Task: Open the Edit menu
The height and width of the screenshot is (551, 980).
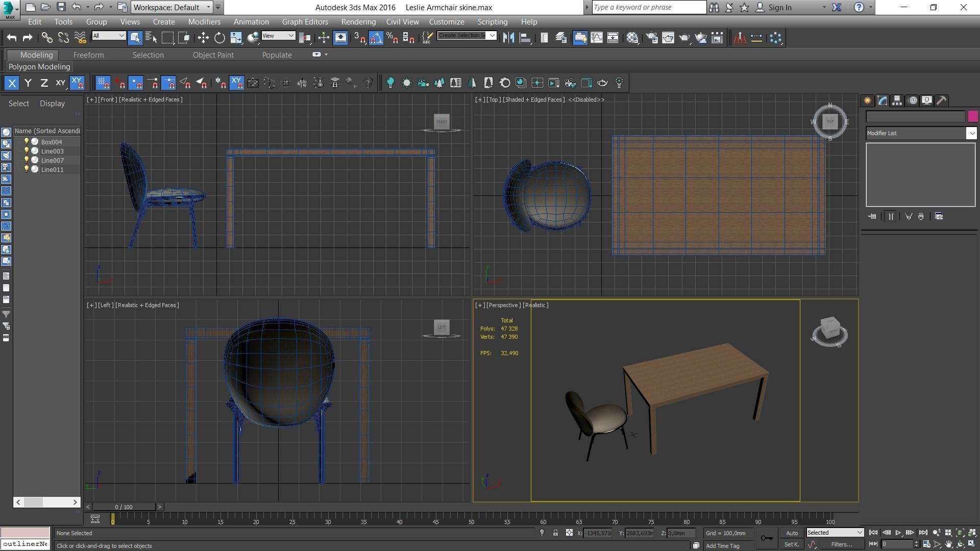Action: tap(35, 22)
